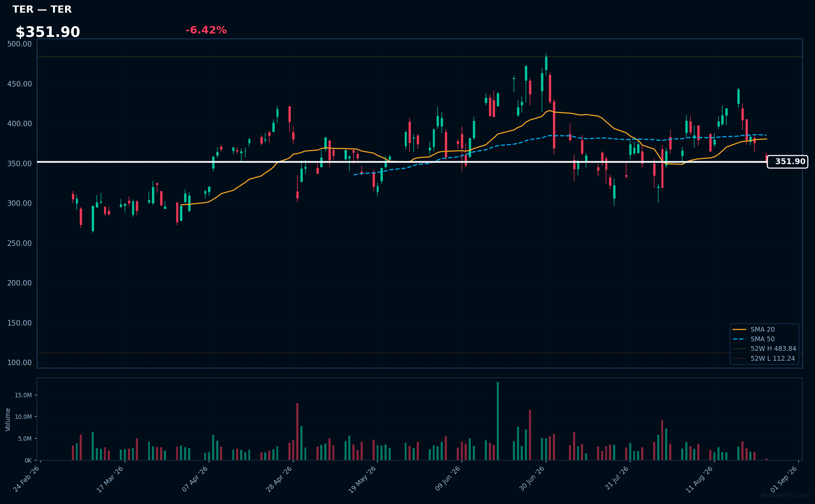
Task: Click the "200.00" price axis label
Action: 20,283
